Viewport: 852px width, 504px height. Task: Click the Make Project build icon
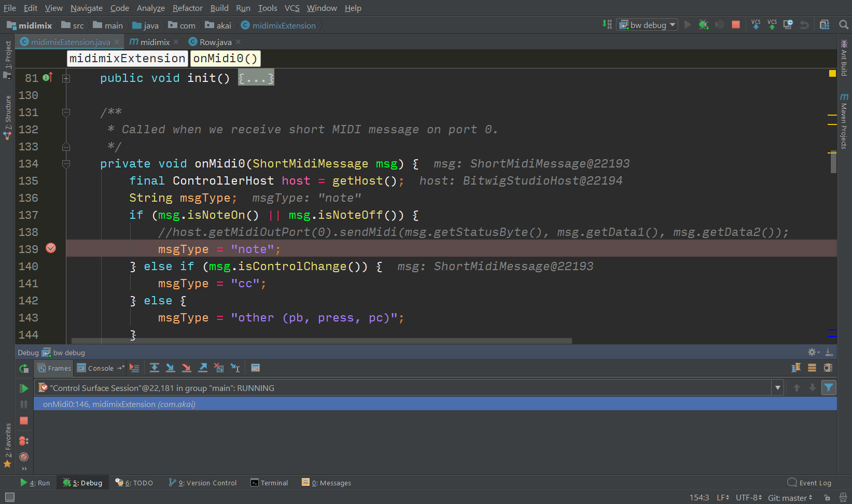607,24
